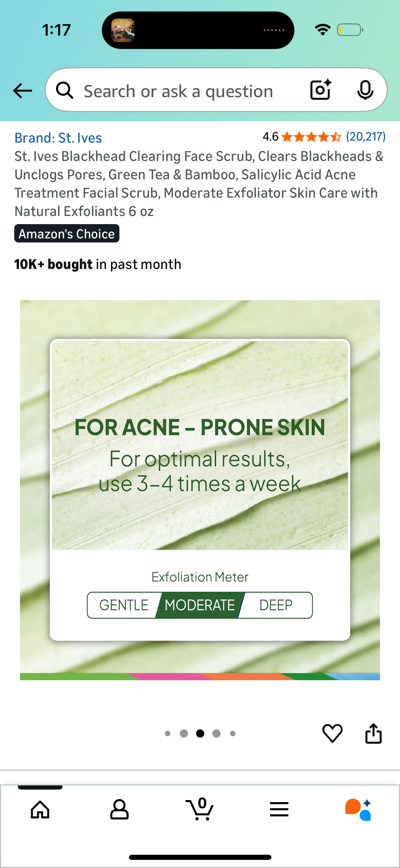400x868 pixels.
Task: Open visual search with the camera icon
Action: pyautogui.click(x=320, y=90)
